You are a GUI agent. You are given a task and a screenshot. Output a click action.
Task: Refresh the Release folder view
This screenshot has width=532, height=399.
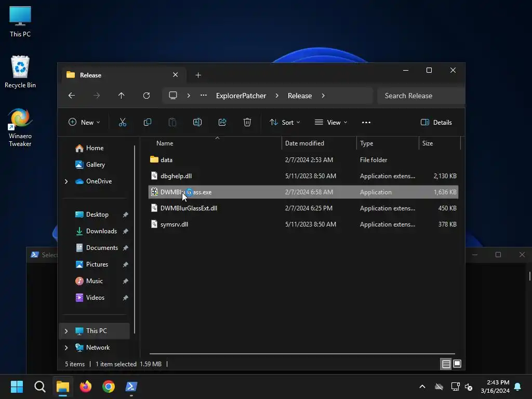coord(146,96)
